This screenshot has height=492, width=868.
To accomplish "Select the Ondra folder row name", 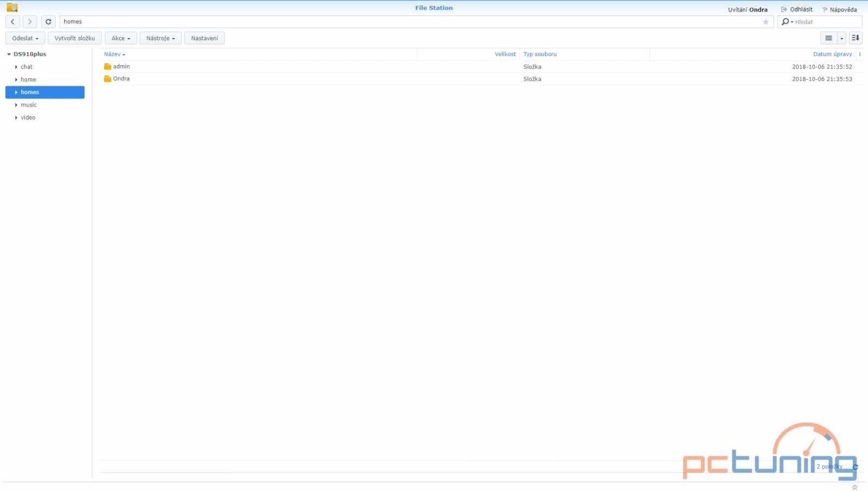I will tap(122, 79).
